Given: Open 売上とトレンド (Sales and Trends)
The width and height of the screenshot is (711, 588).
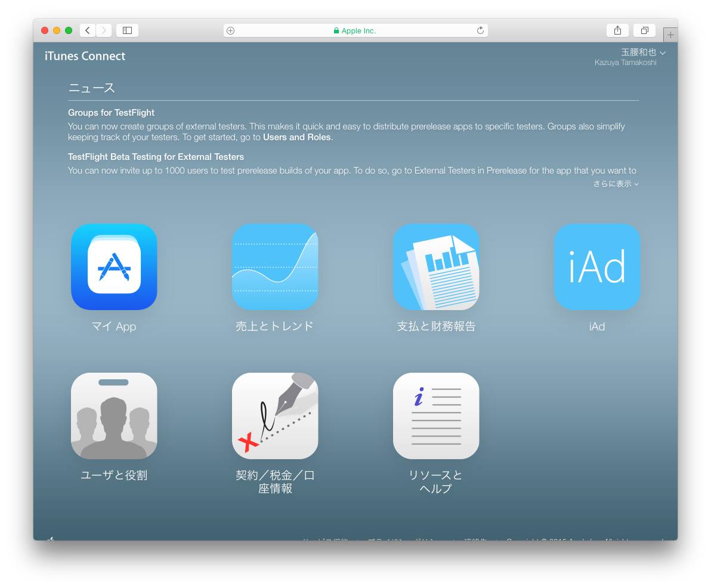Looking at the screenshot, I should point(275,267).
